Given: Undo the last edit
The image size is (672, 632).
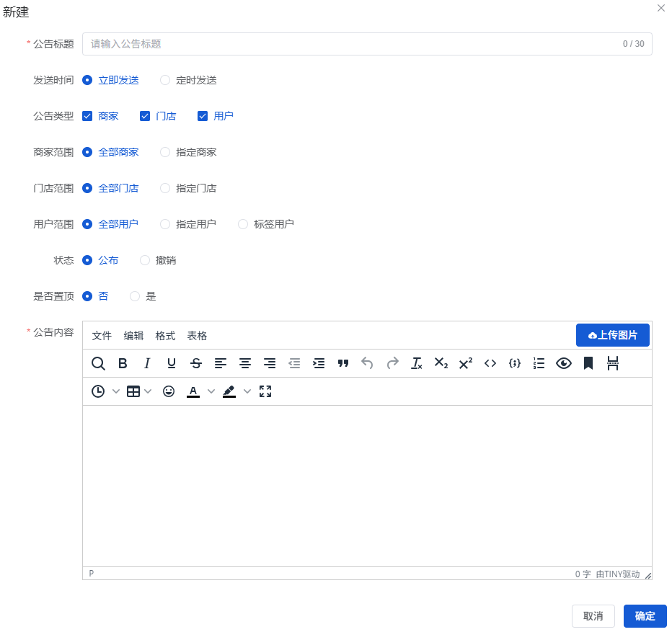Looking at the screenshot, I should click(x=367, y=363).
